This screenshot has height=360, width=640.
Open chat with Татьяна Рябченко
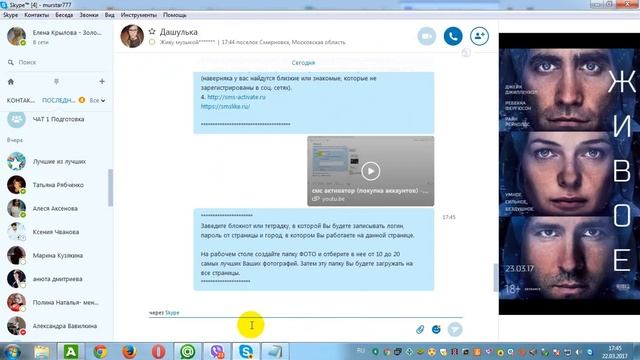click(x=56, y=185)
